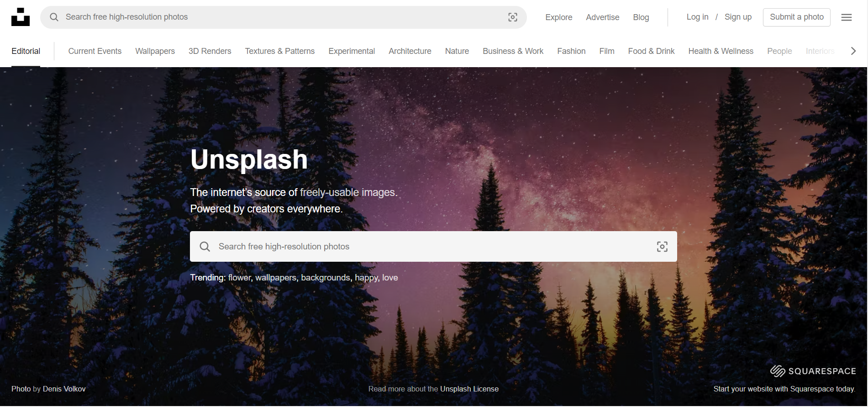
Task: Open the Nature category
Action: [x=457, y=51]
